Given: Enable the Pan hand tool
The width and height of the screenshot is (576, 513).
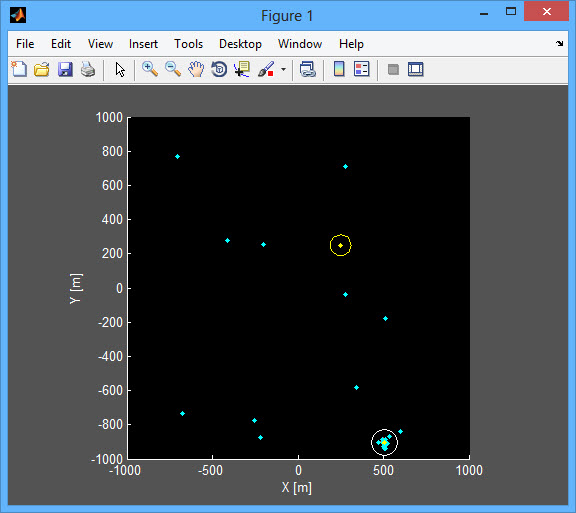Looking at the screenshot, I should coord(196,69).
